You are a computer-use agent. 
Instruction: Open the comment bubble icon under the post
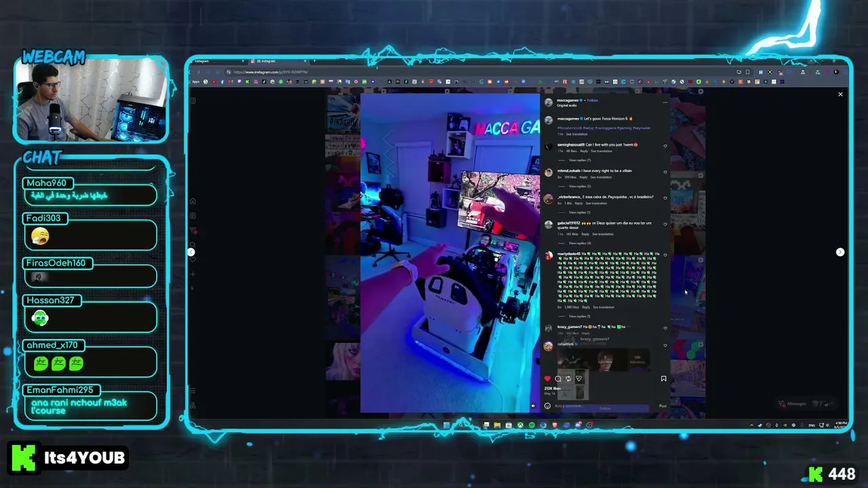click(x=558, y=379)
